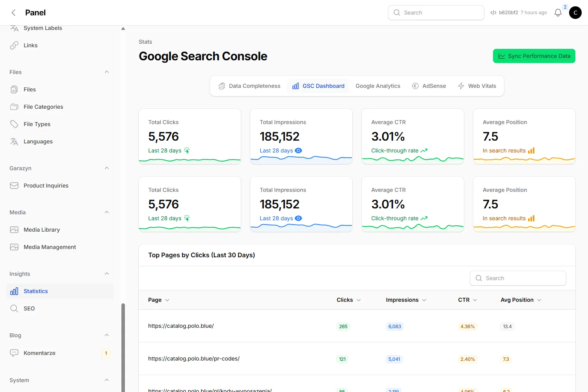Click the Web Vitals lightning icon

pyautogui.click(x=461, y=86)
